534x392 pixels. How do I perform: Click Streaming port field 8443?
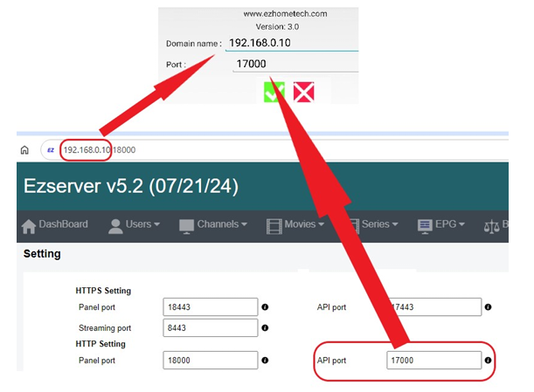pyautogui.click(x=211, y=327)
